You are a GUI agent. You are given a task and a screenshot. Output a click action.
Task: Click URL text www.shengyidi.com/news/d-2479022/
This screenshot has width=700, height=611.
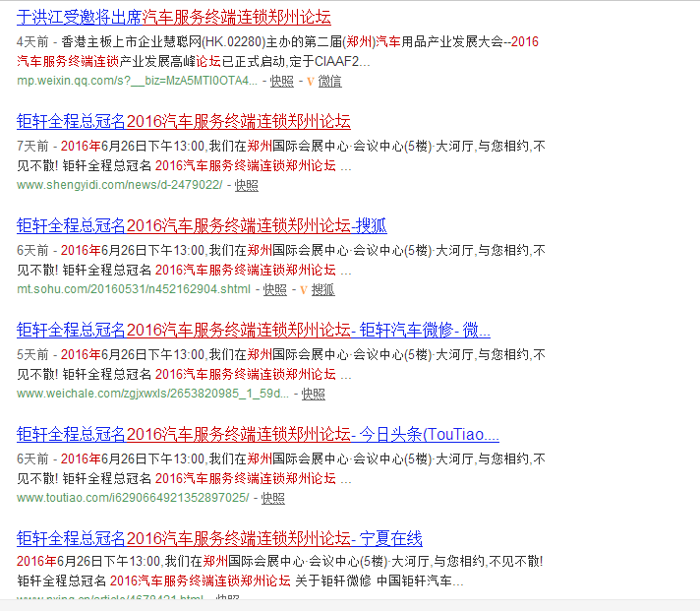[119, 185]
